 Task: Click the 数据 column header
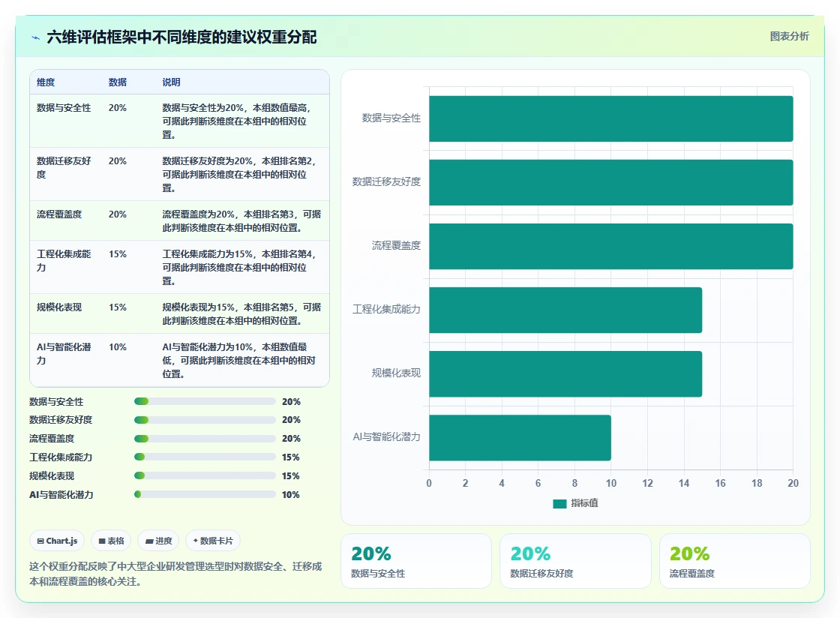point(117,82)
